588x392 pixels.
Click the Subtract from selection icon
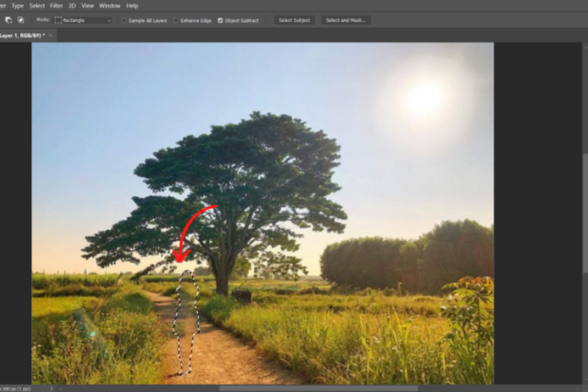tap(8, 20)
